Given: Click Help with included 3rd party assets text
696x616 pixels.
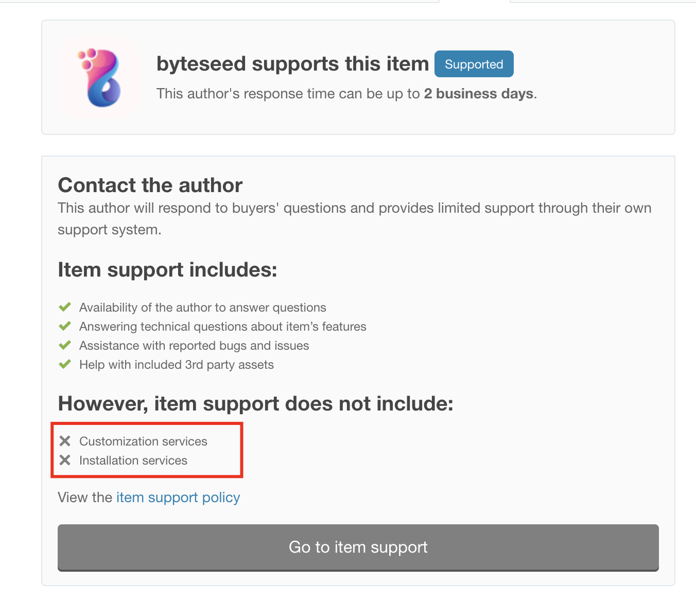Looking at the screenshot, I should click(177, 365).
